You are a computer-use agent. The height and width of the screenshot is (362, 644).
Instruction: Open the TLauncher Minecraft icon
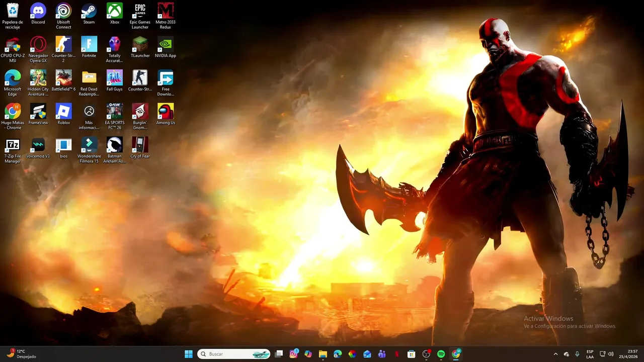(140, 47)
